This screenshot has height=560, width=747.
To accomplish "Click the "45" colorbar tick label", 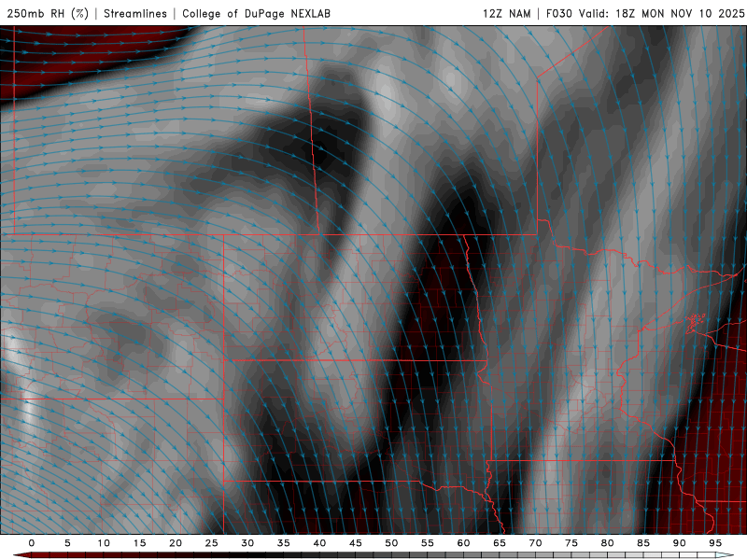I will [x=356, y=543].
